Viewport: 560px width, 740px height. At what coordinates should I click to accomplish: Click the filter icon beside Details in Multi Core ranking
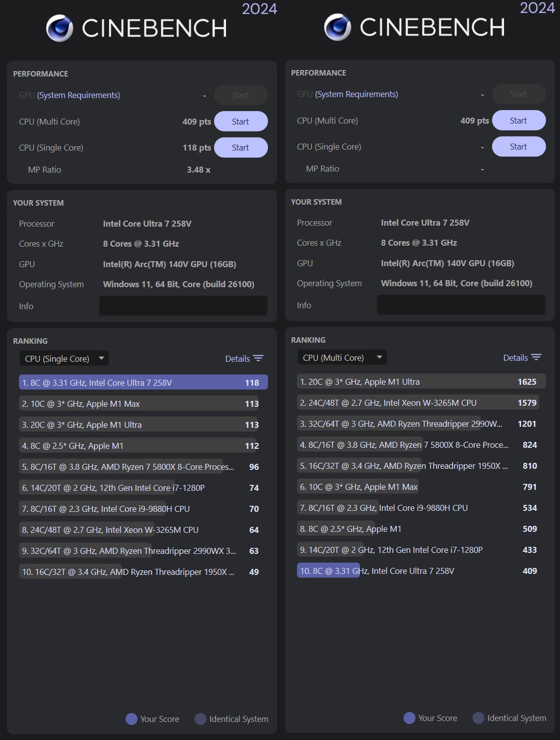(x=536, y=357)
